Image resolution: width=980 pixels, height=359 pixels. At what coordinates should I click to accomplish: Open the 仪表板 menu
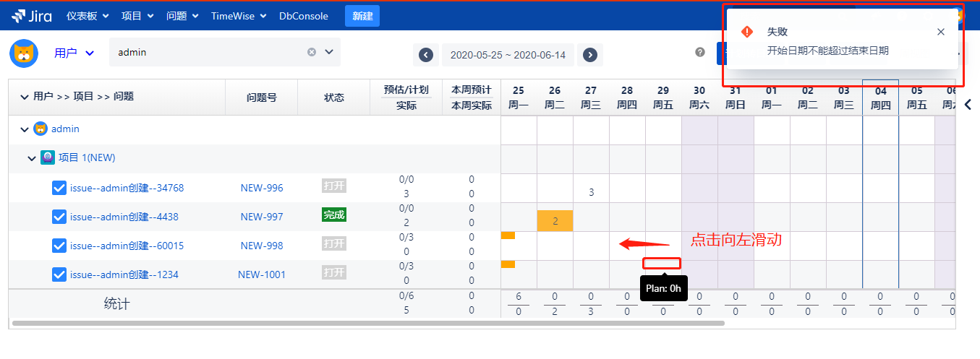(x=88, y=16)
